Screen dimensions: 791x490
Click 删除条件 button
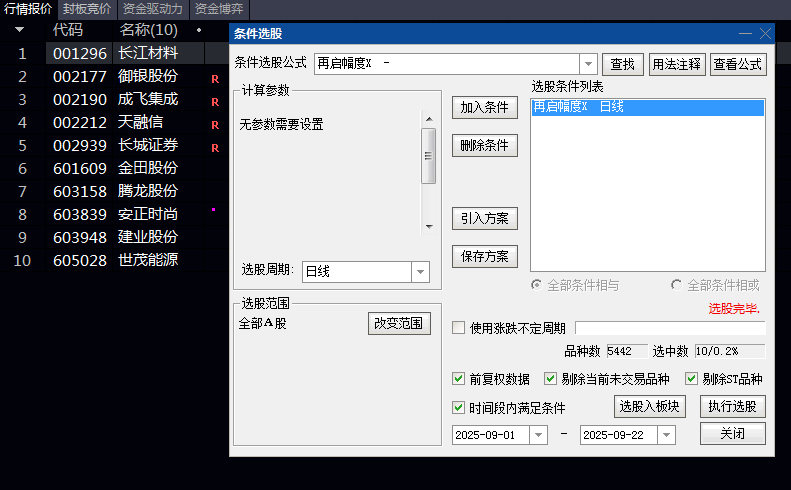tap(485, 145)
